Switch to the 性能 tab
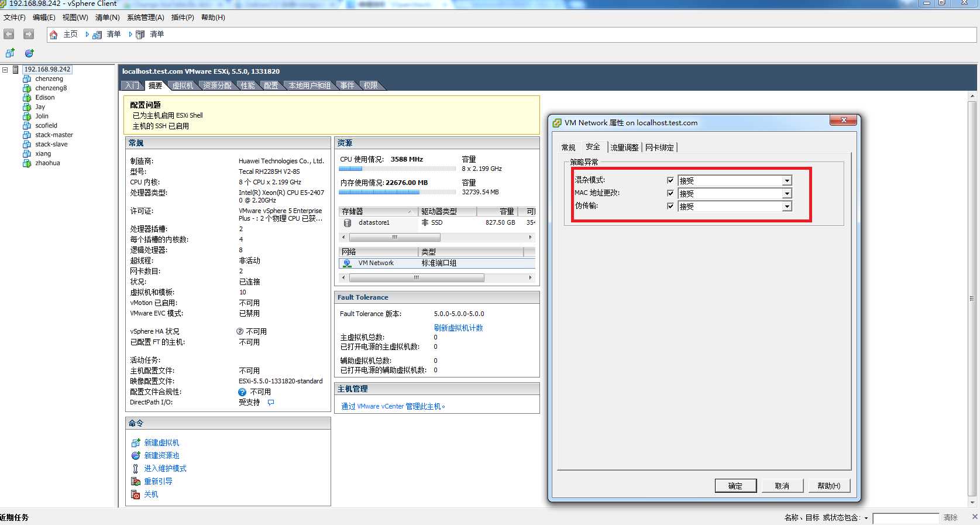This screenshot has height=525, width=980. [248, 86]
